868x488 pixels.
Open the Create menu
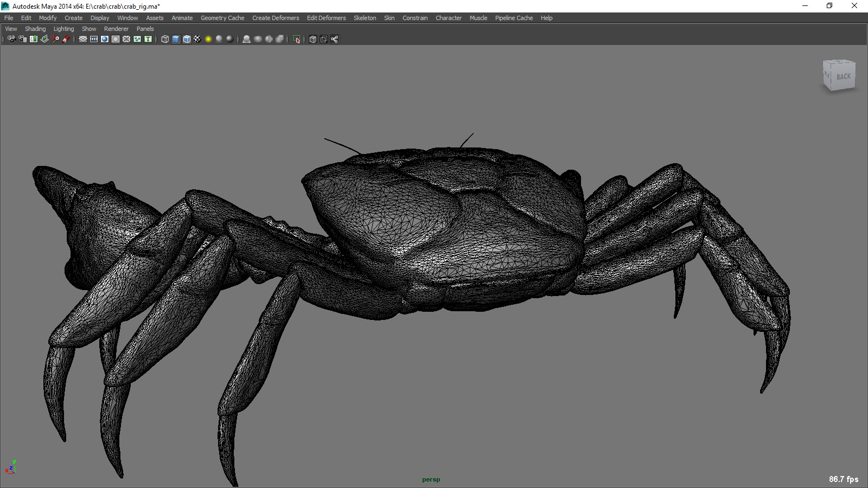point(74,18)
